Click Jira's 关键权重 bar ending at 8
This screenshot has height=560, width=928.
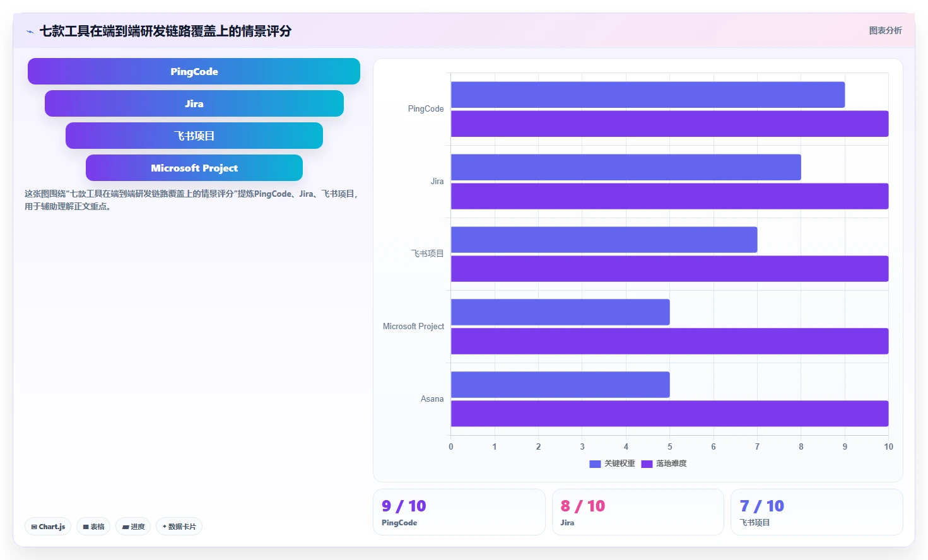click(x=626, y=167)
